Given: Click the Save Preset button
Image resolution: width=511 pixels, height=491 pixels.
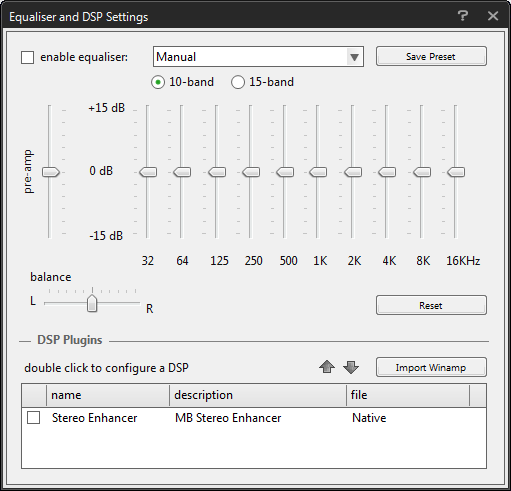Looking at the screenshot, I should pos(431,56).
